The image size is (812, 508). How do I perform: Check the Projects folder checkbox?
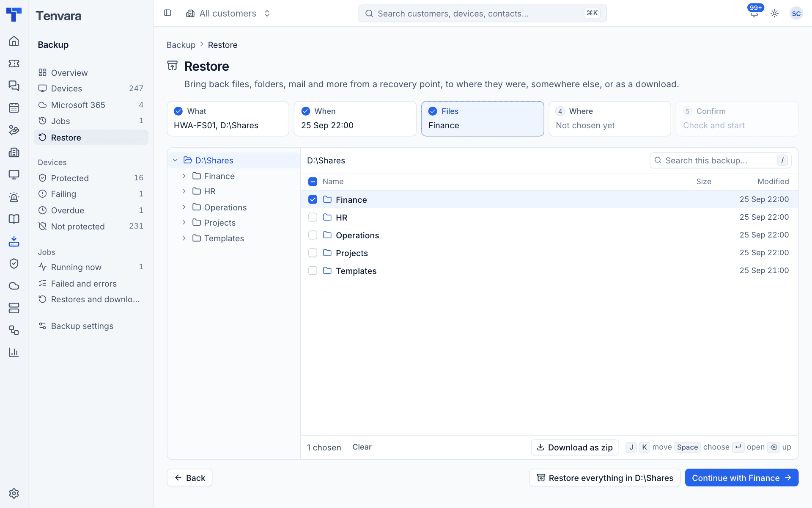313,253
